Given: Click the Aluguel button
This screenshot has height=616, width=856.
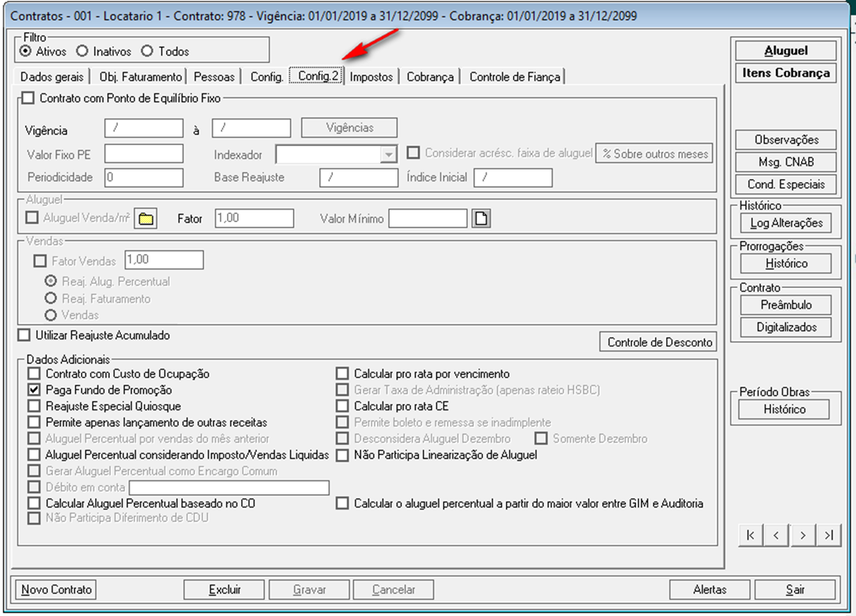Looking at the screenshot, I should coord(785,51).
